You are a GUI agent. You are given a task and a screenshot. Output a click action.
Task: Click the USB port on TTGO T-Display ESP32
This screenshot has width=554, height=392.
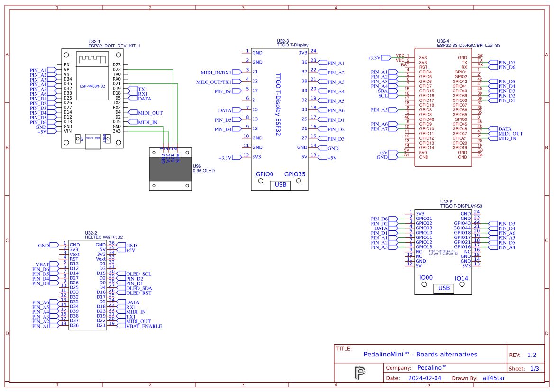[x=280, y=185]
